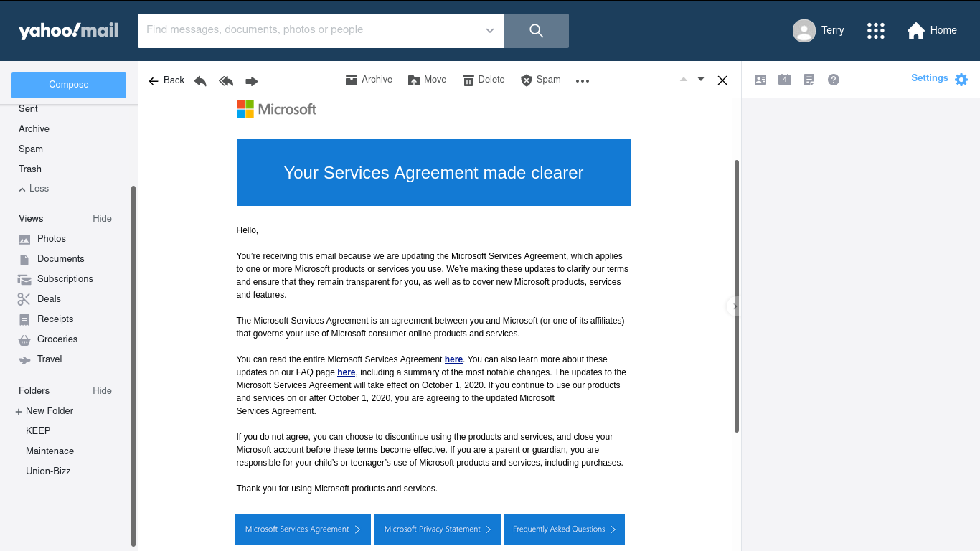Open Terry's account profile
Viewport: 980px width, 551px height.
coord(819,30)
